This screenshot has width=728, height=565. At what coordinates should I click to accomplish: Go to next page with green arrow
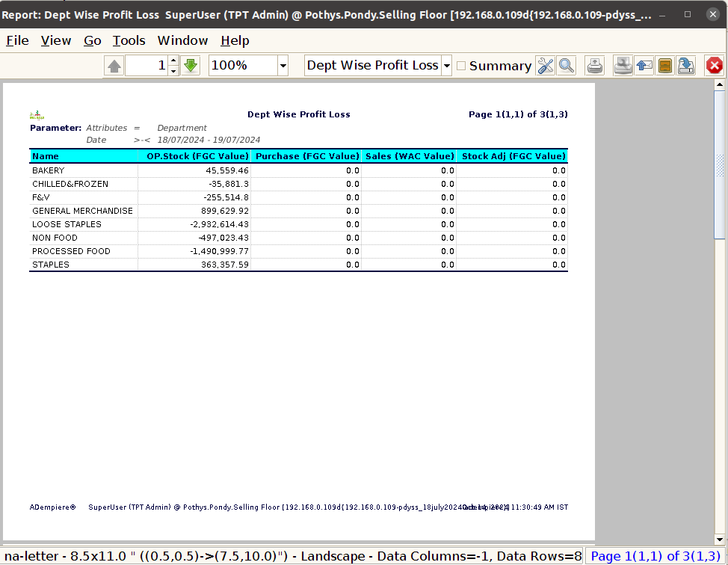pyautogui.click(x=191, y=66)
